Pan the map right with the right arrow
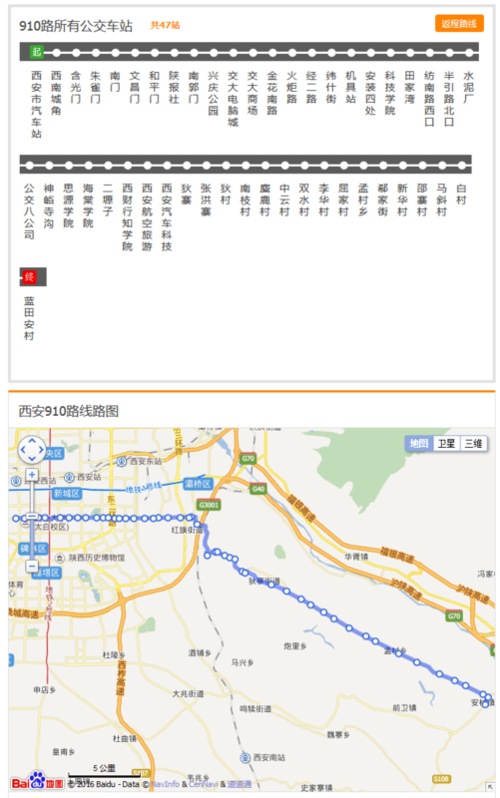Image resolution: width=500 pixels, height=798 pixels. coord(41,450)
